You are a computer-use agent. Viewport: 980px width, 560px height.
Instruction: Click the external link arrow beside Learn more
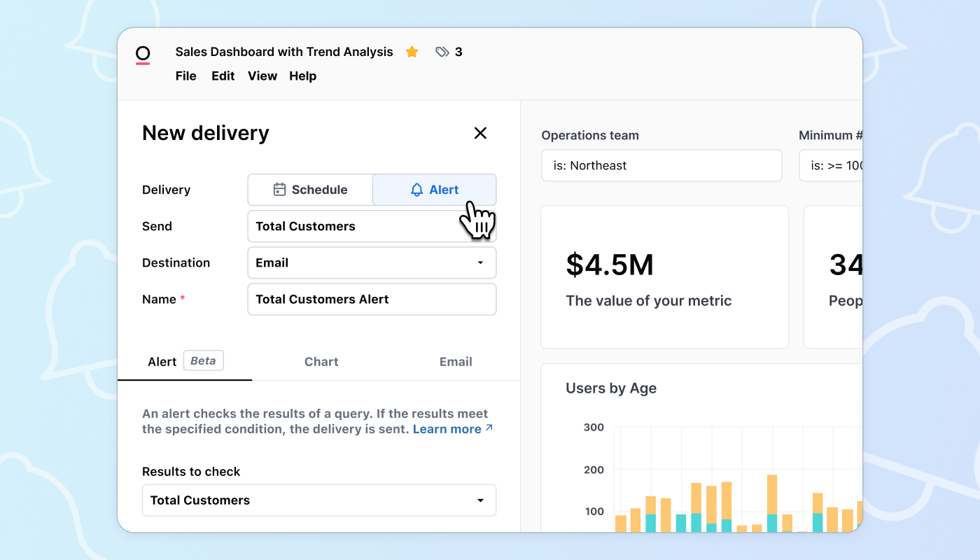pos(489,428)
